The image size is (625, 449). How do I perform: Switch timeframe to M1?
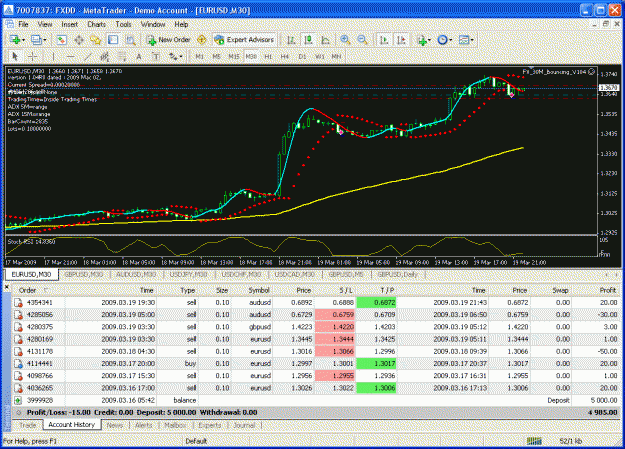200,57
